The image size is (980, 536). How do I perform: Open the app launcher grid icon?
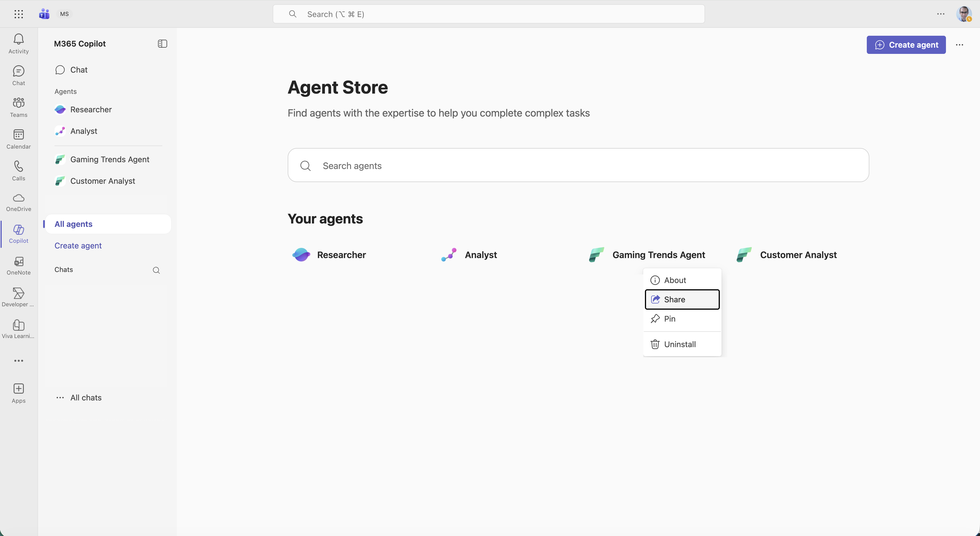tap(19, 14)
